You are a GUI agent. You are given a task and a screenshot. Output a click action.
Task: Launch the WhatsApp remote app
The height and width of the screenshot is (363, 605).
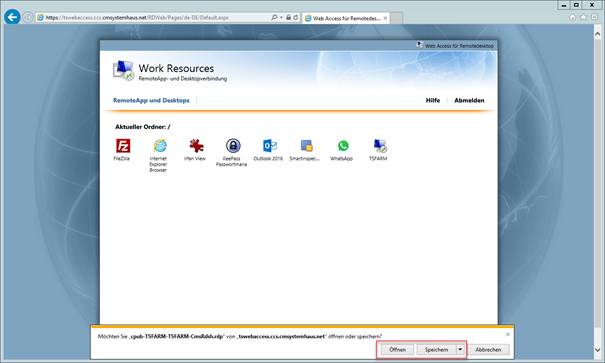click(343, 146)
